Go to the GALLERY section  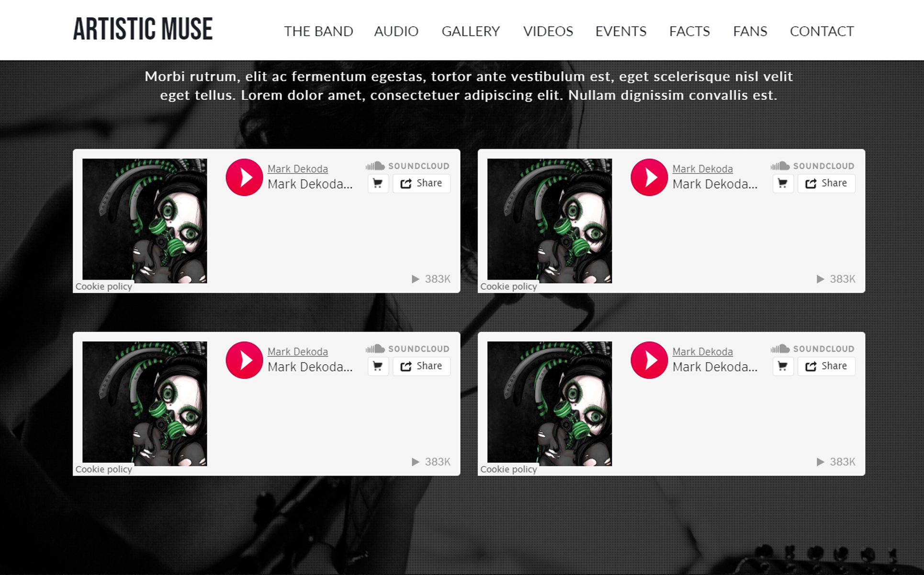[471, 31]
